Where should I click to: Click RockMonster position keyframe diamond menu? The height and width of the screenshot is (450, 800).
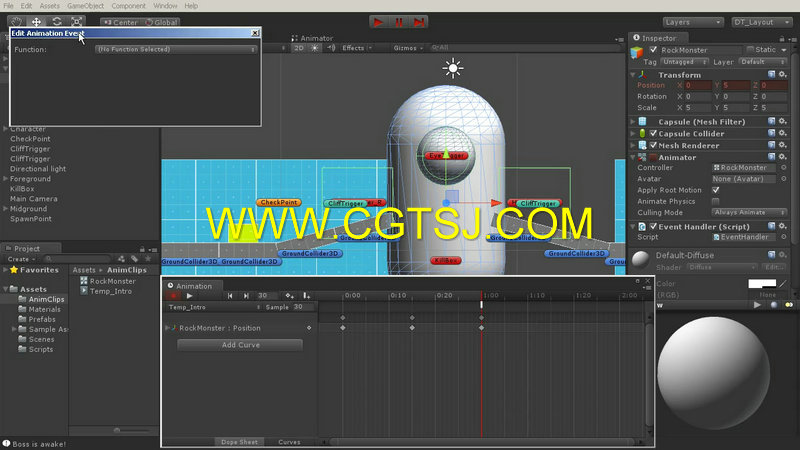pos(309,328)
